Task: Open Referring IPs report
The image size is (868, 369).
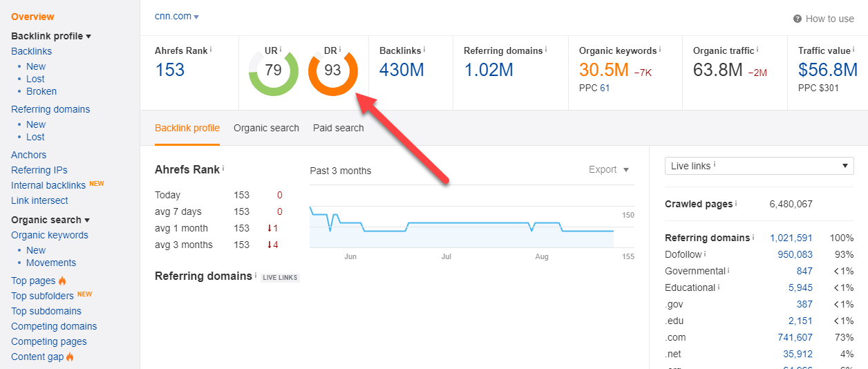Action: [x=39, y=170]
